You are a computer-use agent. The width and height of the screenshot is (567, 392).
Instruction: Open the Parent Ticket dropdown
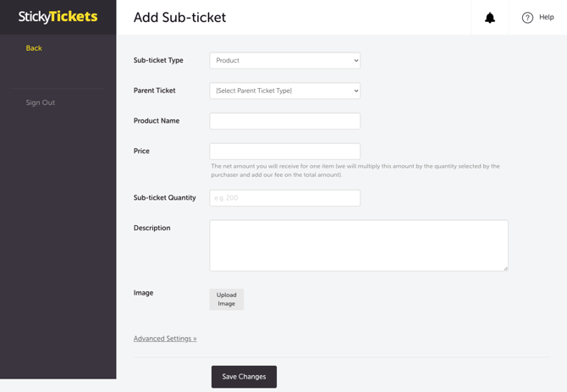pos(284,91)
